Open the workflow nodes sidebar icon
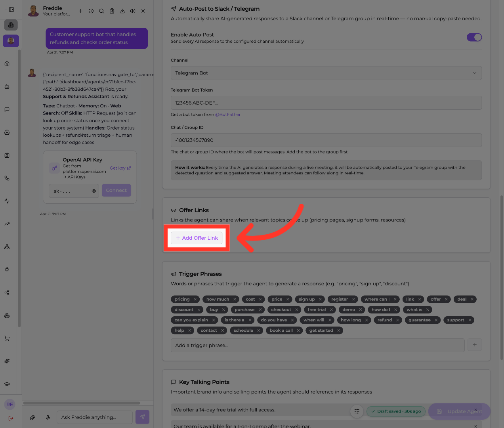 7,178
